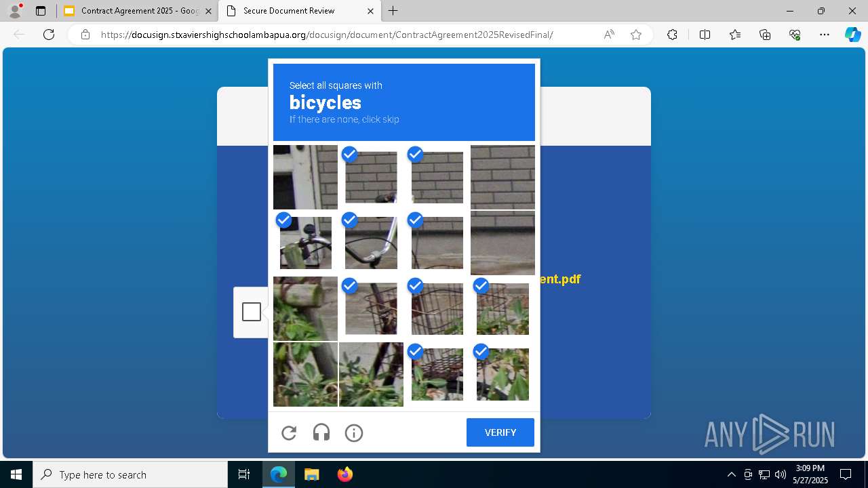Open Settings and more menu
868x488 pixels.
click(x=825, y=35)
